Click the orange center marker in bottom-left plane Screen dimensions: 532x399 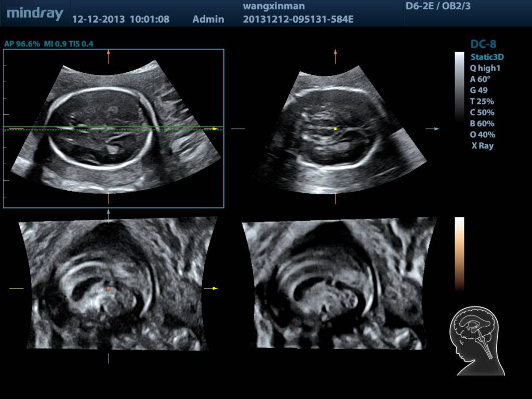click(108, 288)
